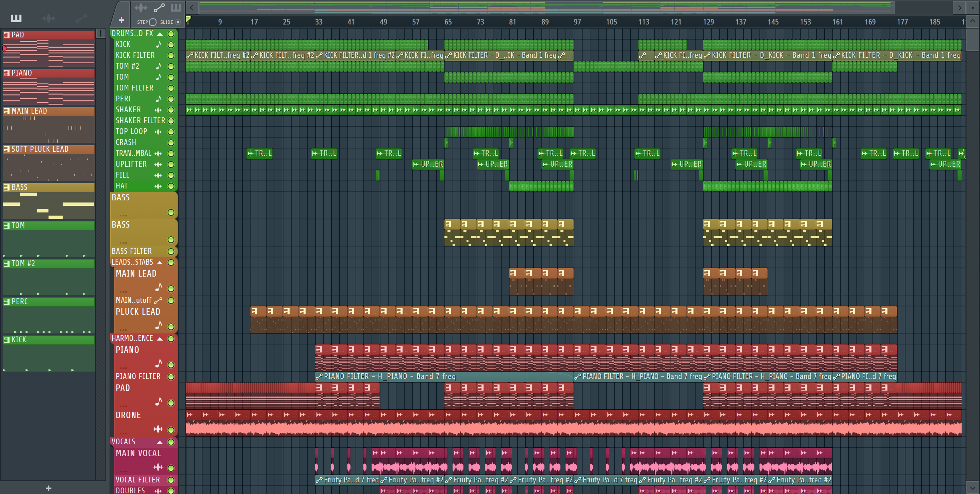
Task: Click the left arrow beside the overview
Action: click(x=192, y=7)
